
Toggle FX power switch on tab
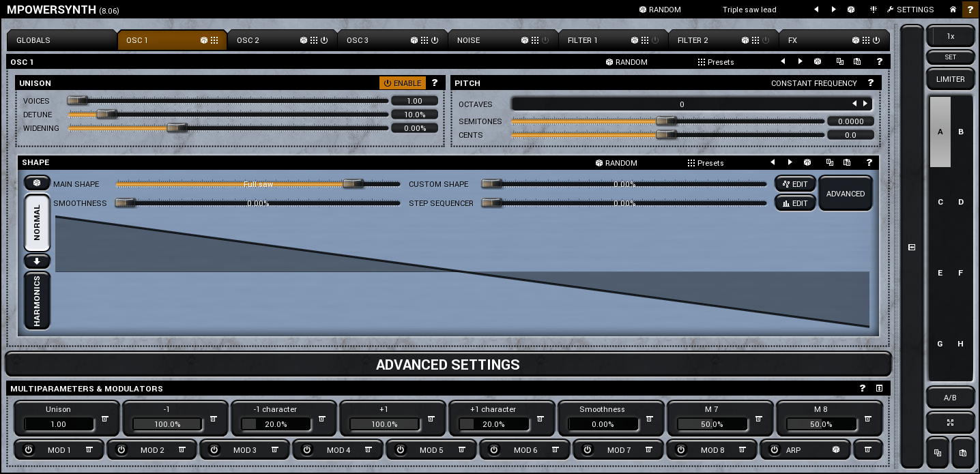pos(876,40)
